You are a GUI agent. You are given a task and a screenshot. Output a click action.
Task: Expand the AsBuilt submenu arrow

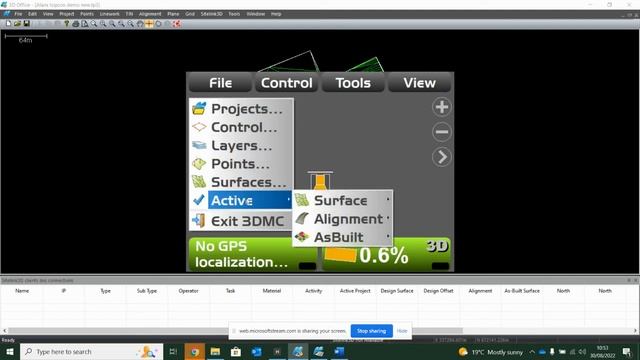[388, 237]
